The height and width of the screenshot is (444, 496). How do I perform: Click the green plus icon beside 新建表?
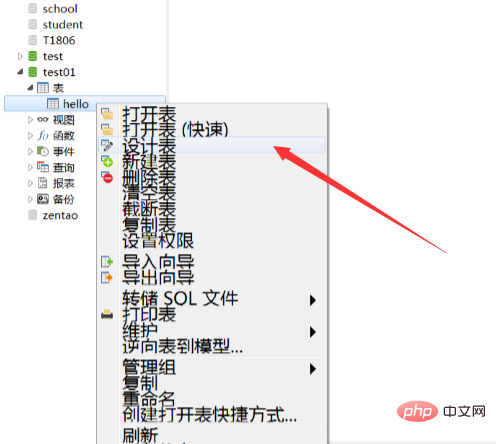pyautogui.click(x=107, y=161)
